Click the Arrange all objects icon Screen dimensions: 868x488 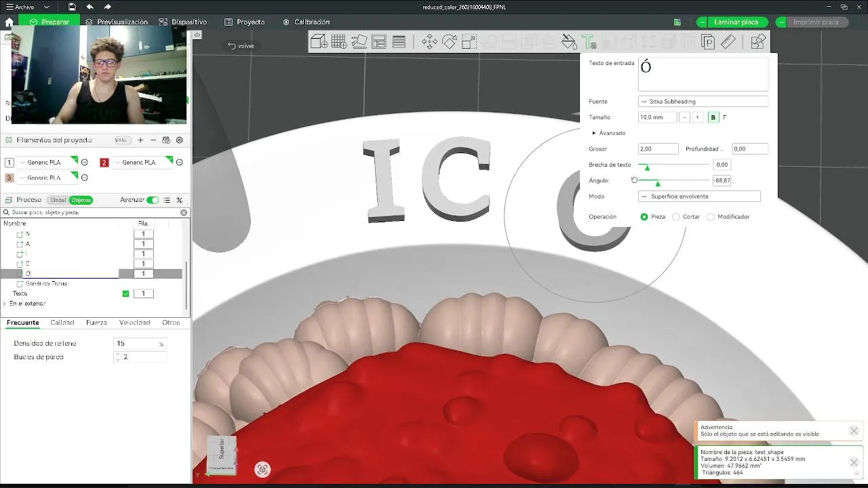pos(378,42)
